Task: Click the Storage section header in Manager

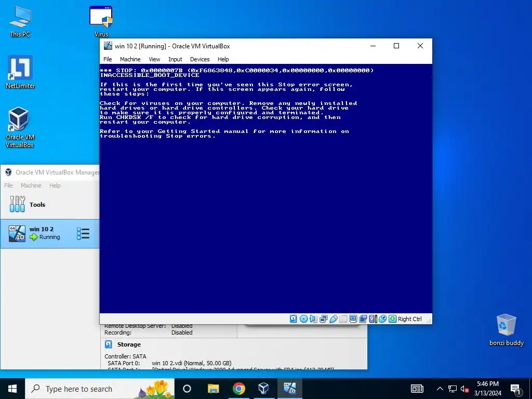Action: (x=129, y=344)
